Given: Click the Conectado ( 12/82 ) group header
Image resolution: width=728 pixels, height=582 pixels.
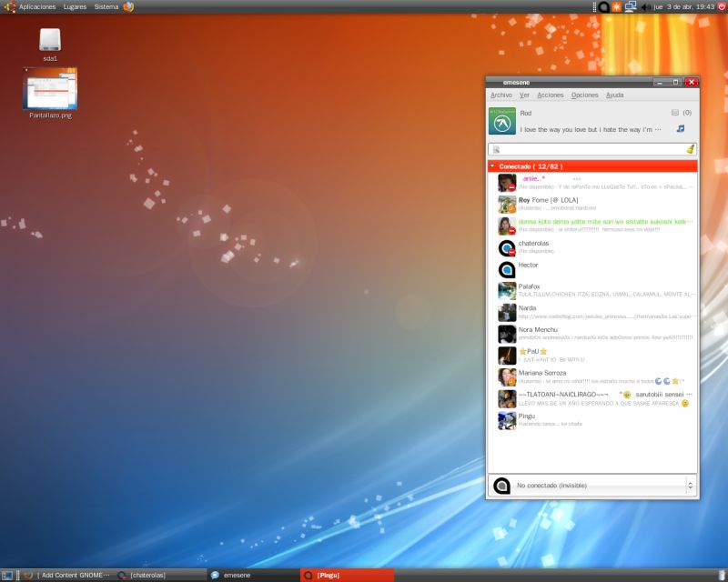Looking at the screenshot, I should [592, 166].
